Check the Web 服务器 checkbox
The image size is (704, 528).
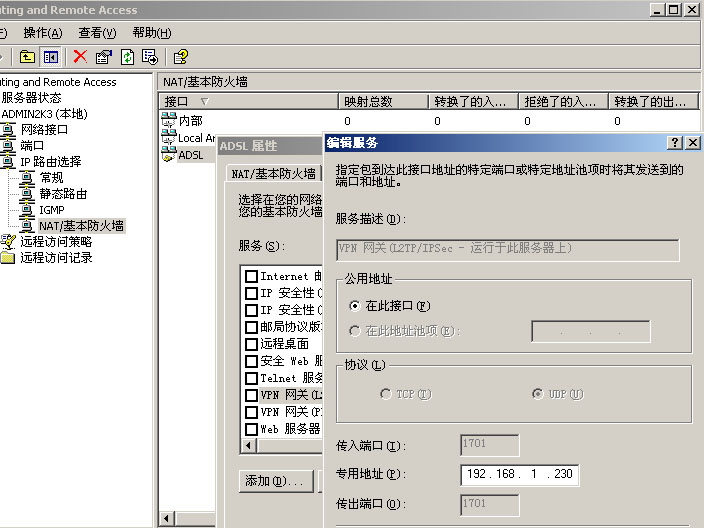click(251, 429)
